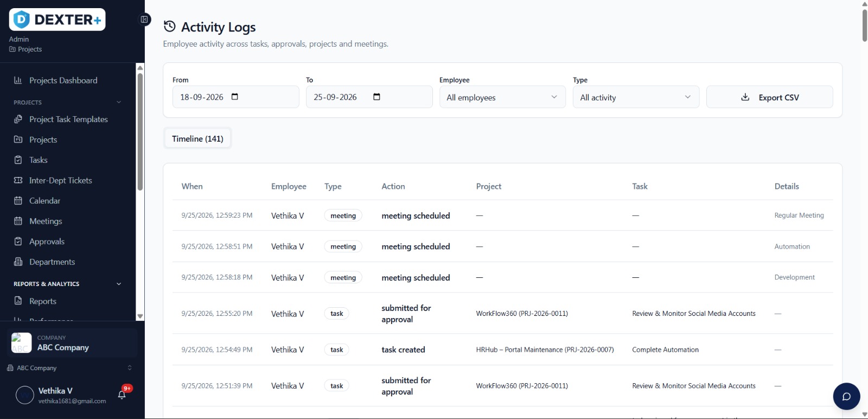
Task: Open Projects in the sidebar menu
Action: (x=43, y=139)
